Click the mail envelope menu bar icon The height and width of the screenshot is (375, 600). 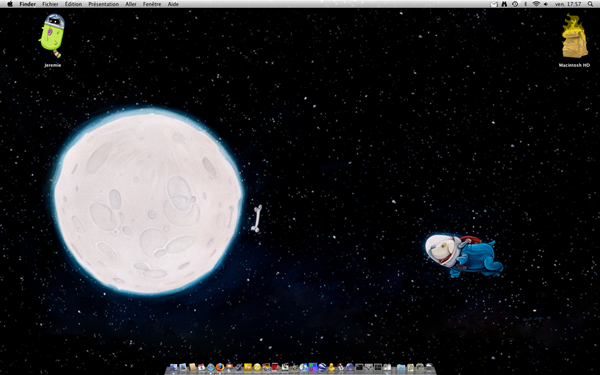click(x=494, y=4)
